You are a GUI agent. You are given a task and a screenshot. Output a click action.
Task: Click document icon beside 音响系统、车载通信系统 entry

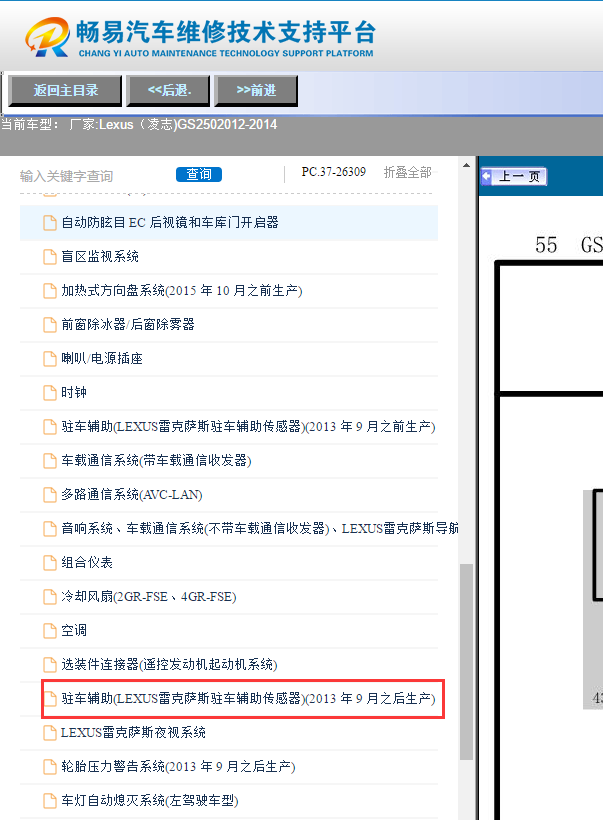click(50, 529)
